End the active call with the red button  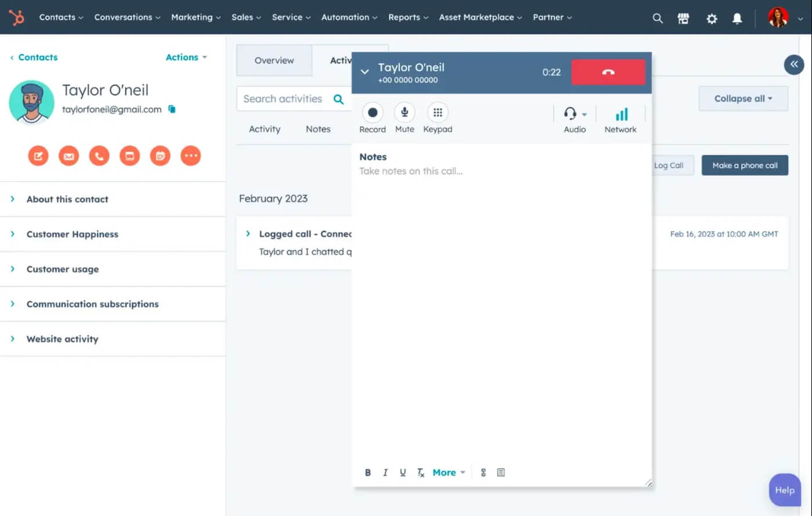(608, 73)
